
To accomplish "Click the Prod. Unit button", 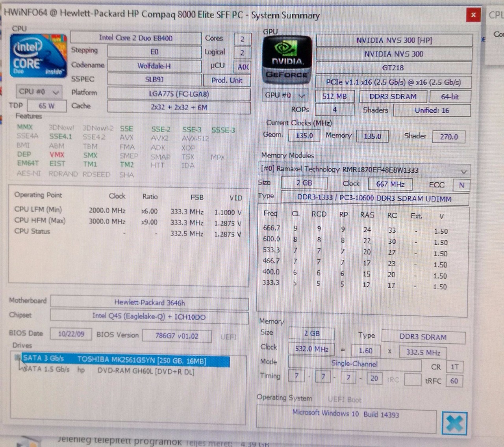I will (226, 80).
